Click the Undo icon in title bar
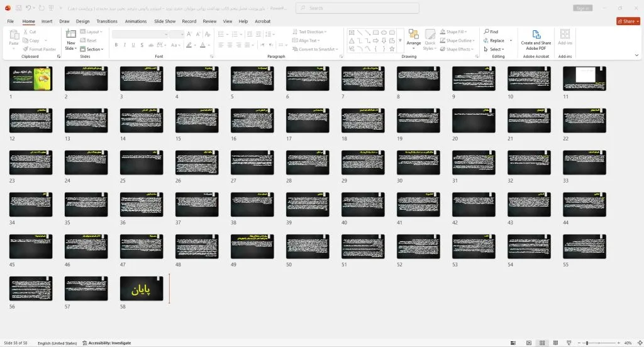The image size is (644, 347). tap(28, 8)
